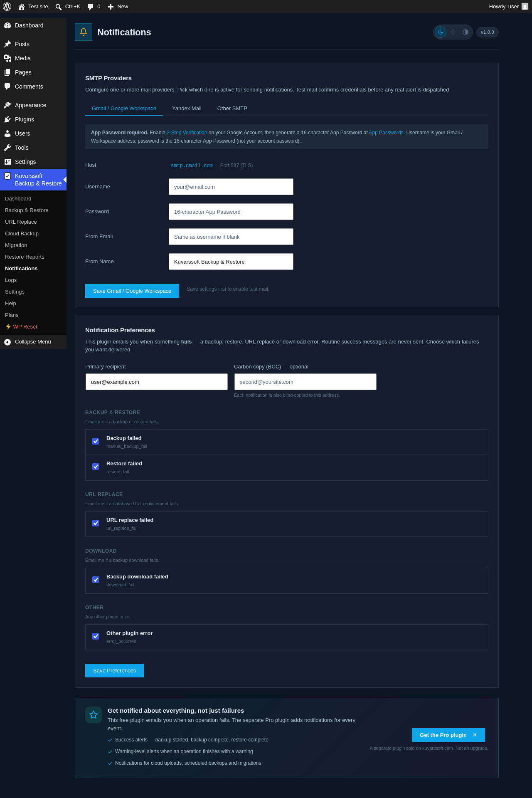Screen dimensions: 532x798
Task: Uncheck the Backup download failed checkbox
Action: point(96,580)
